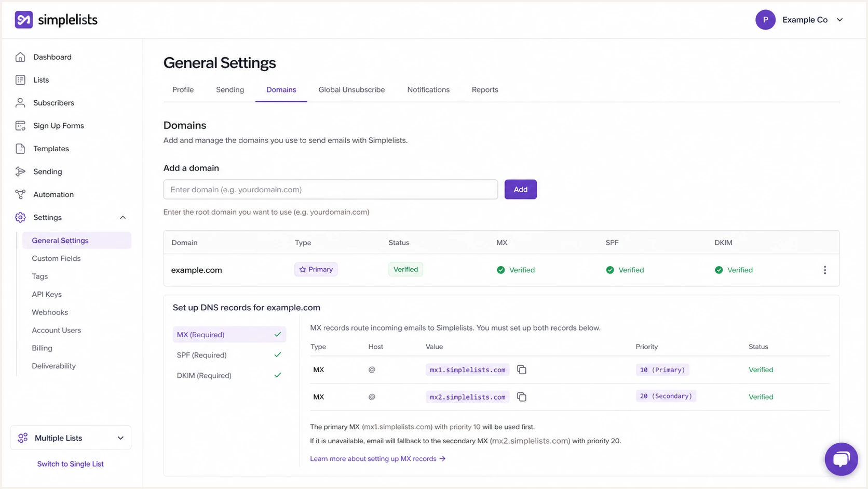
Task: Open API Keys settings
Action: click(x=47, y=294)
